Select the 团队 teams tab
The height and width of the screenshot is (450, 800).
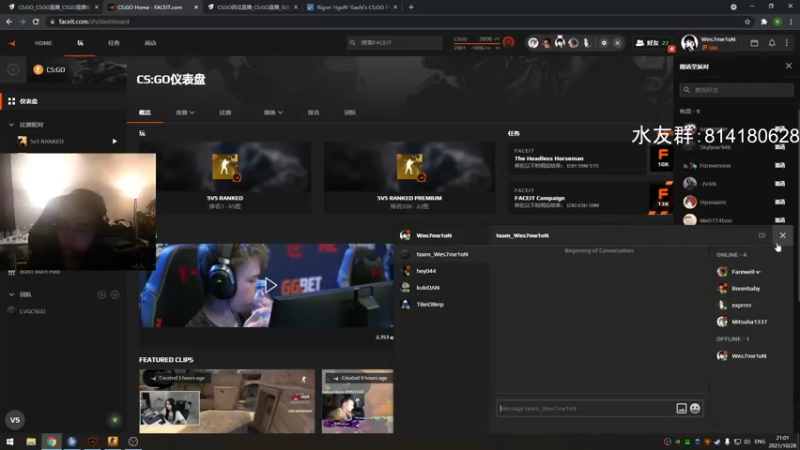(350, 112)
